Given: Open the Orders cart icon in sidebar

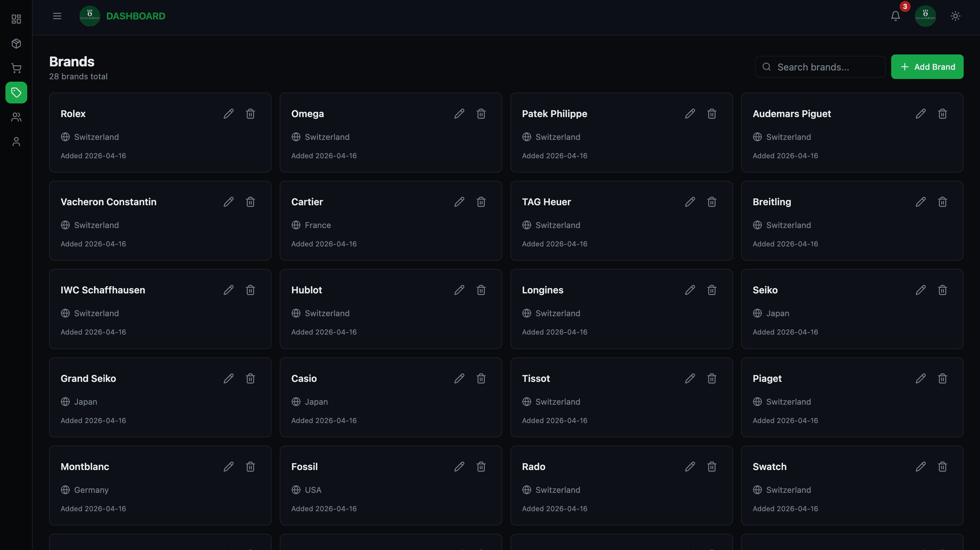Looking at the screenshot, I should pos(16,68).
